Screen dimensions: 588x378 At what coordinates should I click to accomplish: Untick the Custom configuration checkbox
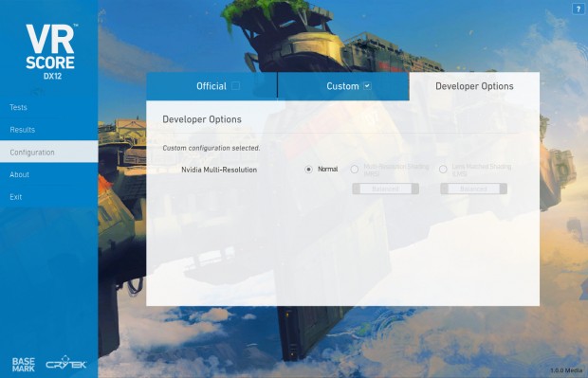[x=368, y=86]
